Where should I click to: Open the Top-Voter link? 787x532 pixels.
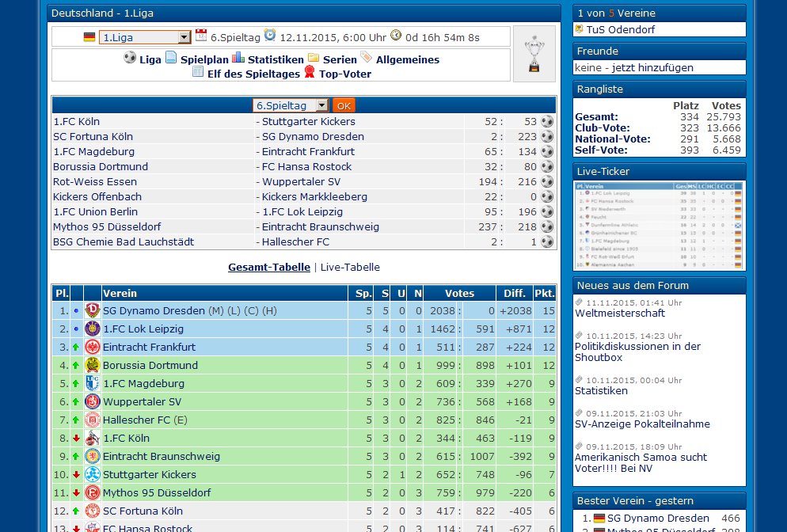click(x=345, y=74)
